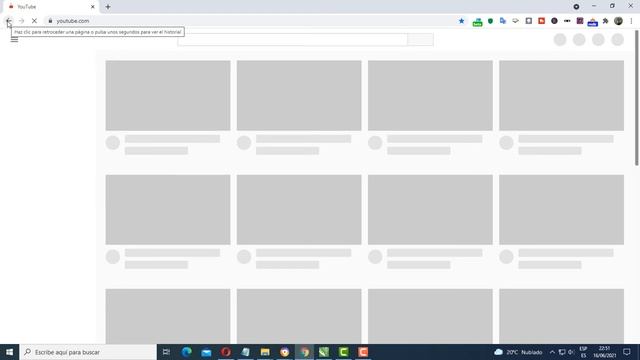Open the extension with the green beta badge

(x=477, y=22)
